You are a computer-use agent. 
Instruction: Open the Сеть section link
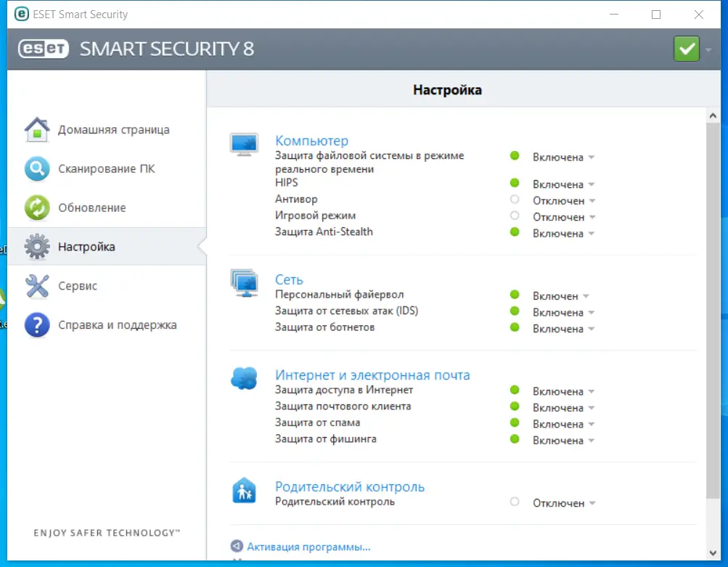289,280
